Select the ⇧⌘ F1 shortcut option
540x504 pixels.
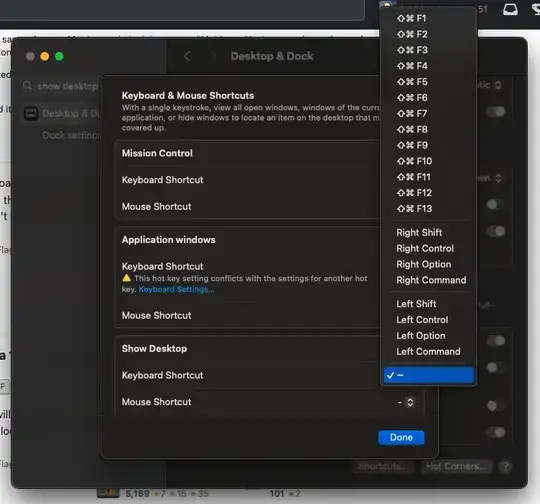429,18
